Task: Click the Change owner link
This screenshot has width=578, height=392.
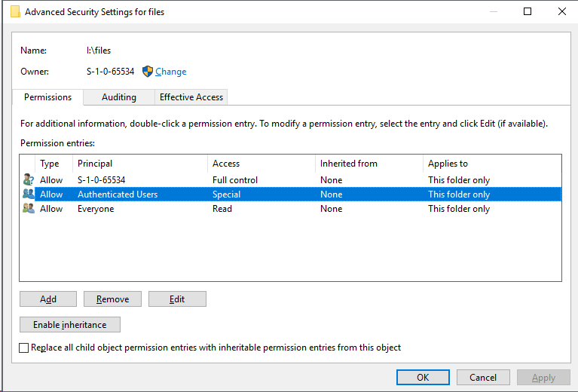Action: click(171, 72)
